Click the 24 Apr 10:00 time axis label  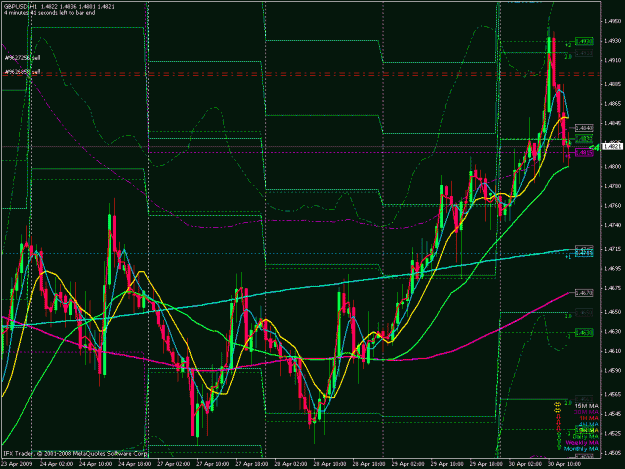(95, 464)
